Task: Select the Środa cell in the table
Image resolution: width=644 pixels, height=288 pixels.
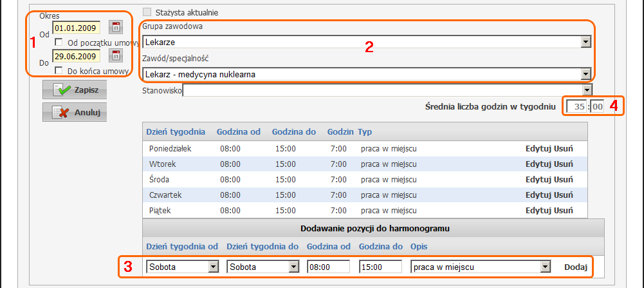Action: coord(160,180)
